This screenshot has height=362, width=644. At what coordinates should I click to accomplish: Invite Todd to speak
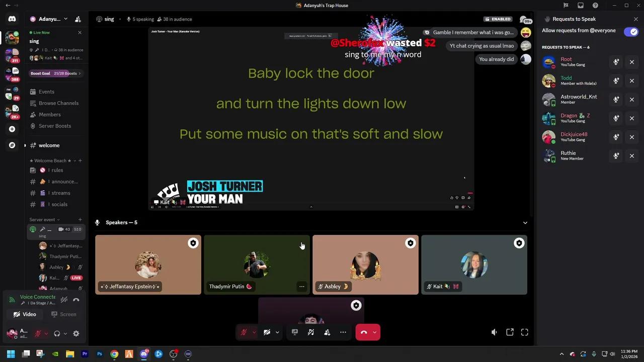click(x=616, y=80)
